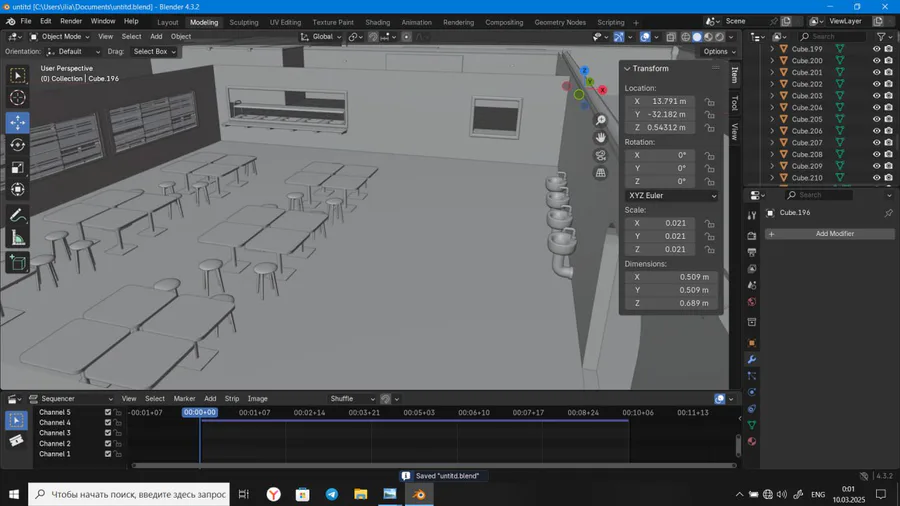This screenshot has width=900, height=506.
Task: Disable rendering for Cube.201
Action: (889, 72)
